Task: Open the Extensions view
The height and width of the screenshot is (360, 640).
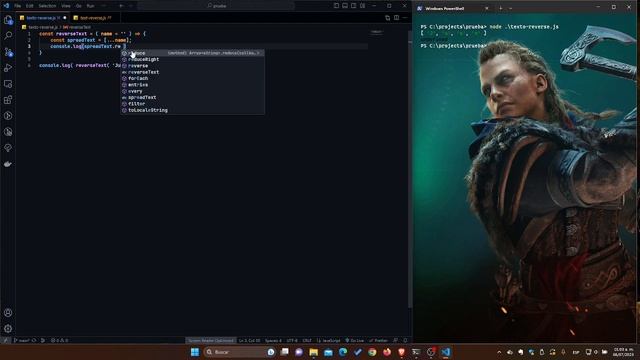Action: pyautogui.click(x=8, y=100)
